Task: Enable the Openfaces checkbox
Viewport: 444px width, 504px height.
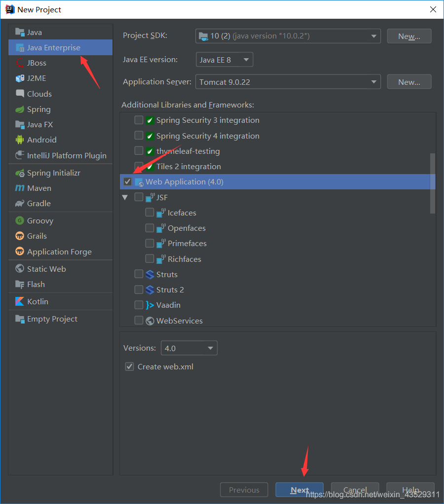Action: pos(150,228)
